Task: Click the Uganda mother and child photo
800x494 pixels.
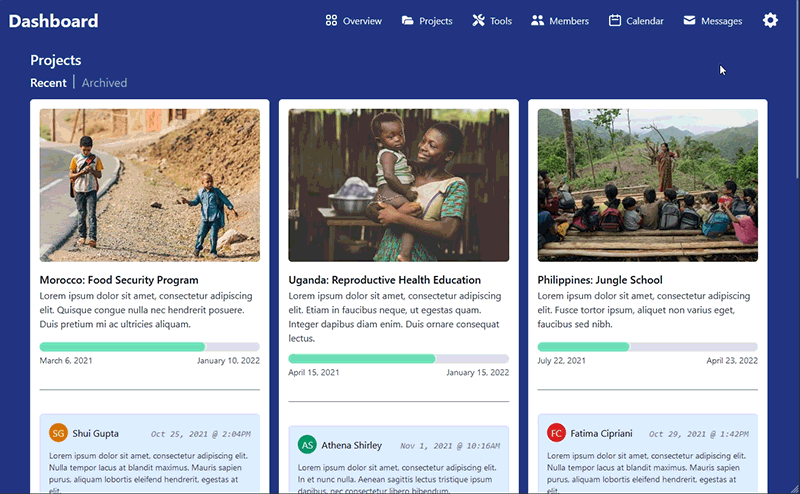Action: pyautogui.click(x=398, y=185)
